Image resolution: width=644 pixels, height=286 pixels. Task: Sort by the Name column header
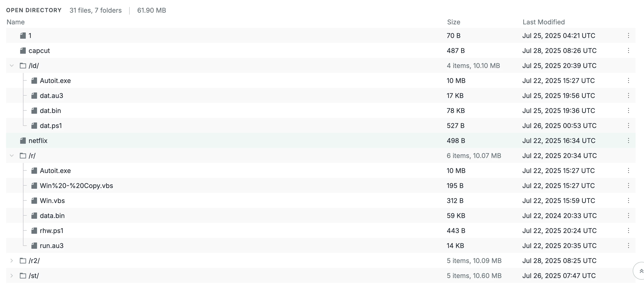tap(15, 22)
